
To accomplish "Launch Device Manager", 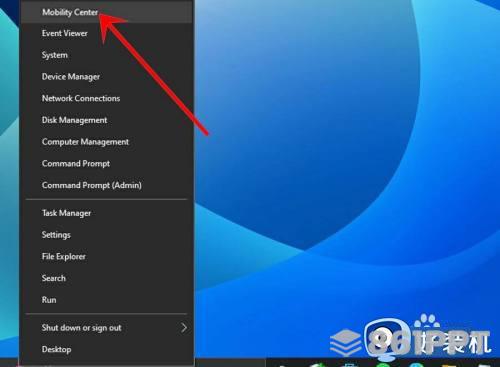I will (x=107, y=77).
